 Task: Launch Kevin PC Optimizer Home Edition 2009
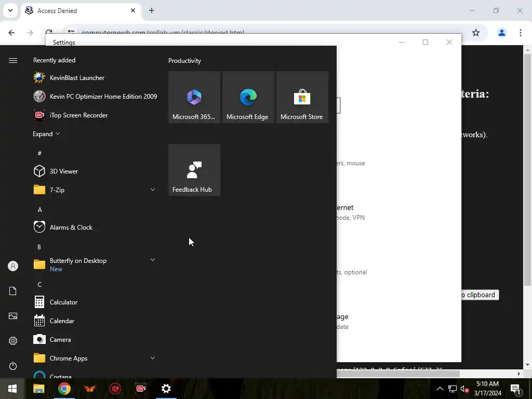click(95, 96)
